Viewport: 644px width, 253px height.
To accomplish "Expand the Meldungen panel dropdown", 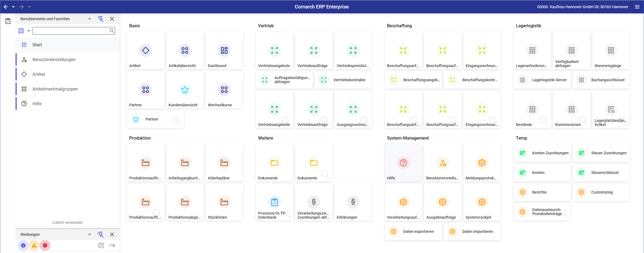I will pos(89,234).
